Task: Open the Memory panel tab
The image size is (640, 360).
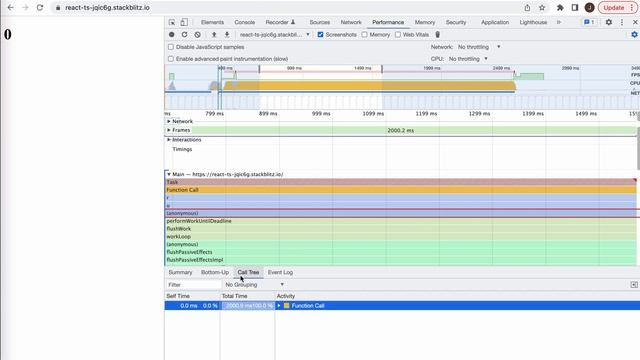Action: click(x=425, y=22)
